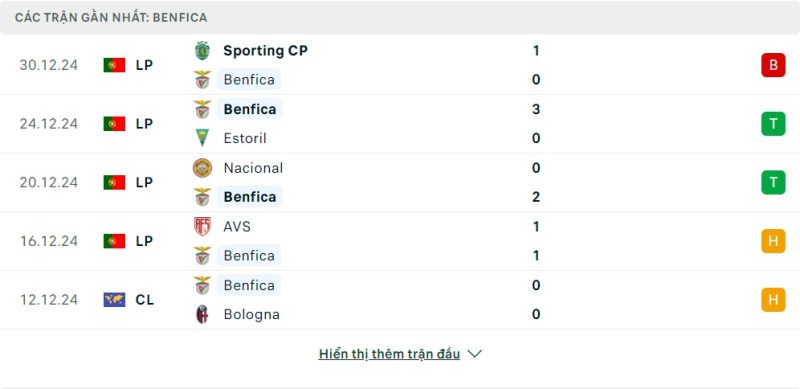
Task: Click the AVS team name
Action: tap(237, 226)
